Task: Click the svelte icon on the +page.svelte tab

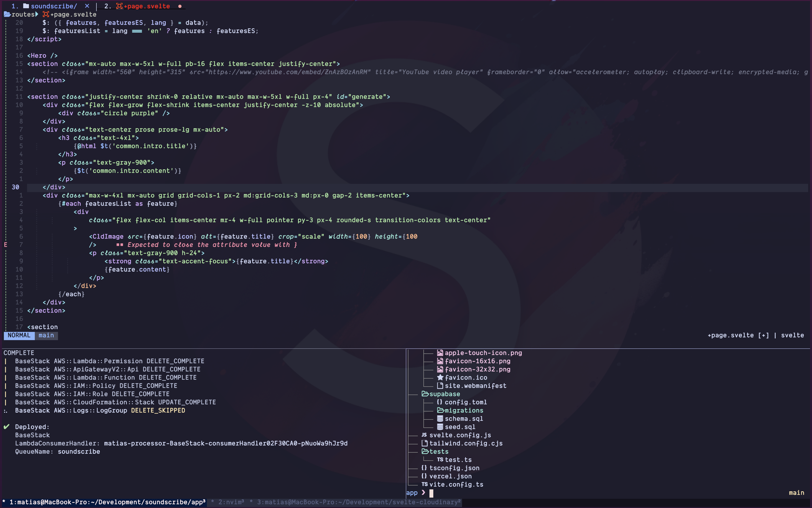Action: (119, 6)
